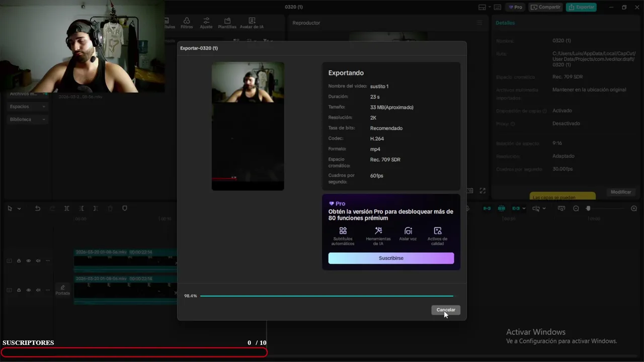Image resolution: width=644 pixels, height=362 pixels.
Task: Click the Herramientas de IA icon
Action: pos(378,231)
